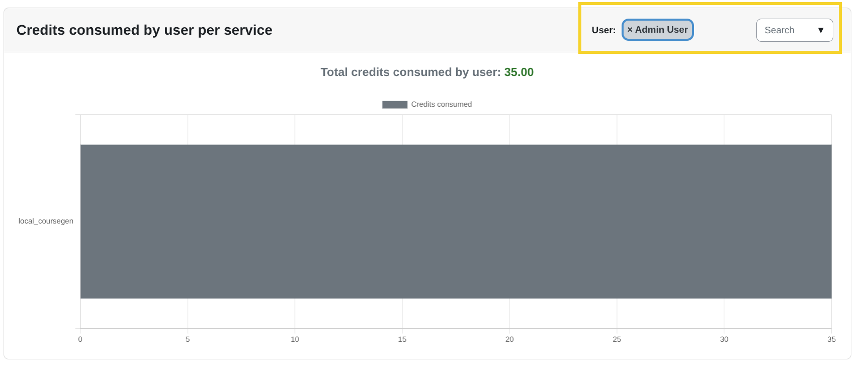Screen dimensions: 868x371
Task: Click the 30 tick on x-axis
Action: (724, 339)
